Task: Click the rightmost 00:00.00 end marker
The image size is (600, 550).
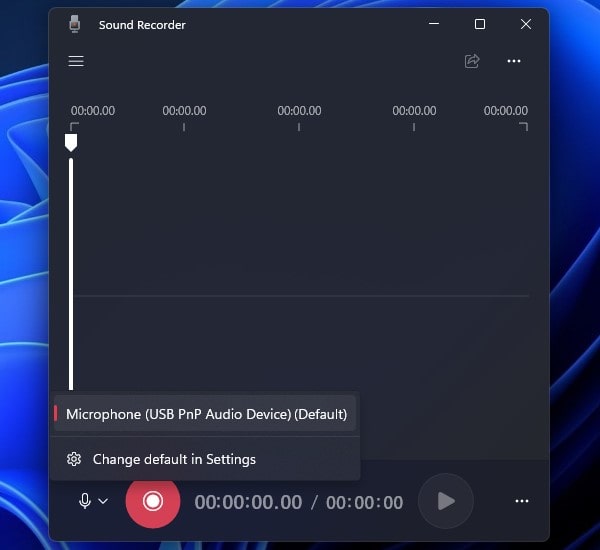Action: [x=505, y=111]
